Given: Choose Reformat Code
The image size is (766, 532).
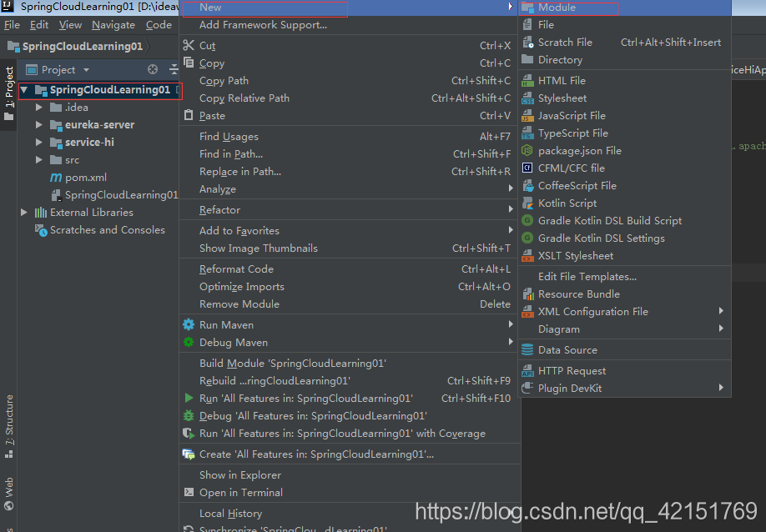Looking at the screenshot, I should pyautogui.click(x=349, y=269).
